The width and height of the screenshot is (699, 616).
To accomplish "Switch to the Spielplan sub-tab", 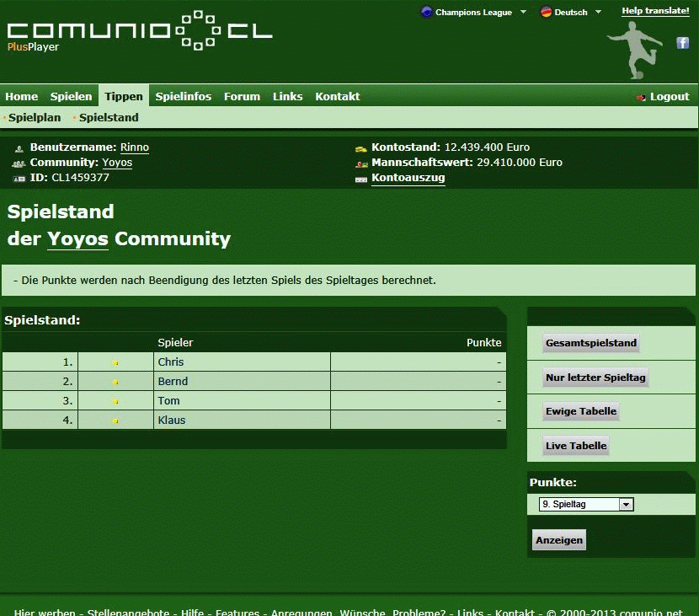I will (35, 118).
